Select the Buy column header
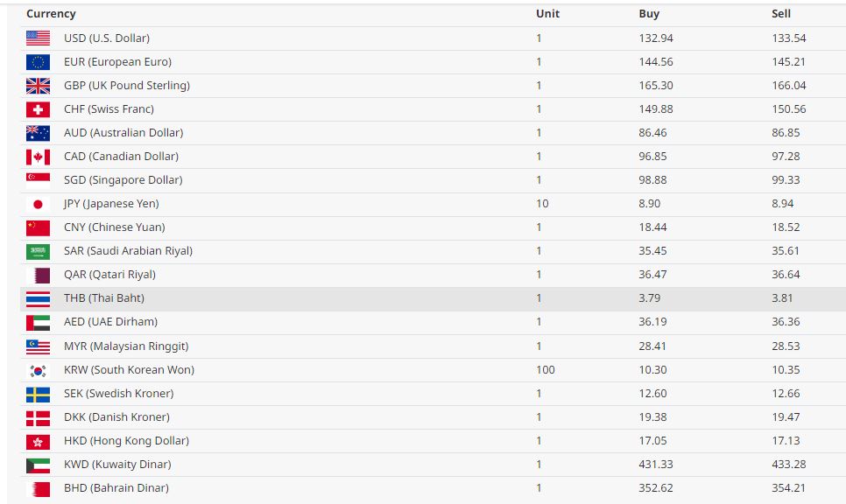 [x=649, y=14]
